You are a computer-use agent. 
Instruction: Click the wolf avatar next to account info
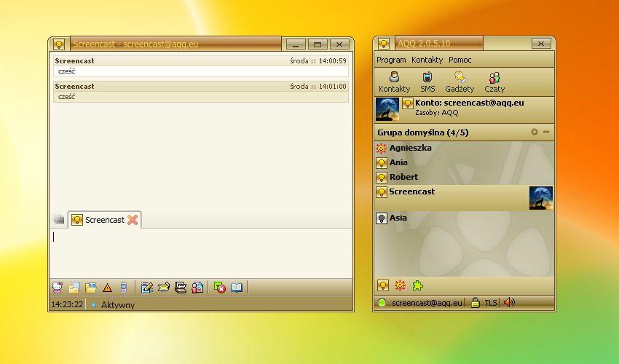[x=387, y=109]
